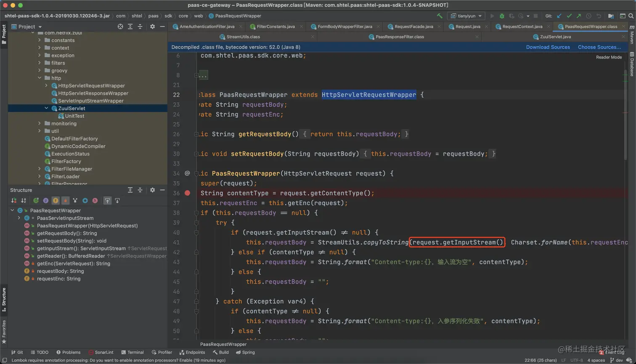Click Git update project blue arrow
This screenshot has height=364, width=636.
pyautogui.click(x=559, y=16)
